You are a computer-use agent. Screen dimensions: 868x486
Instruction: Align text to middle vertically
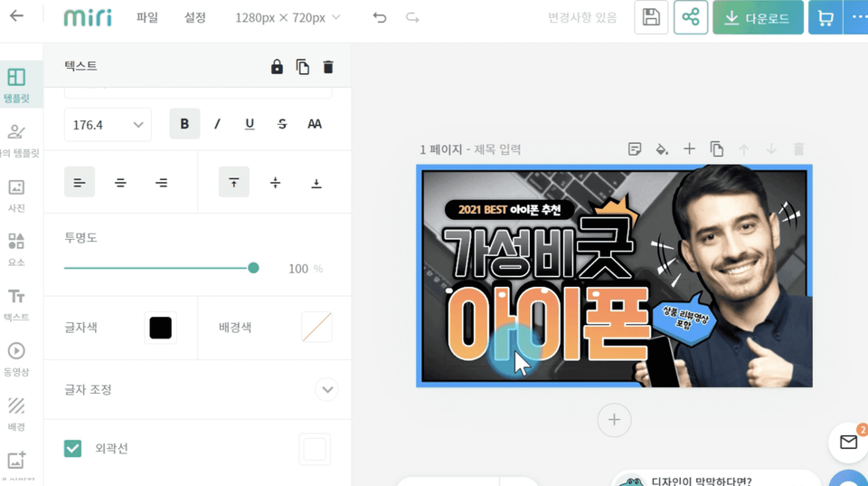[x=275, y=182]
